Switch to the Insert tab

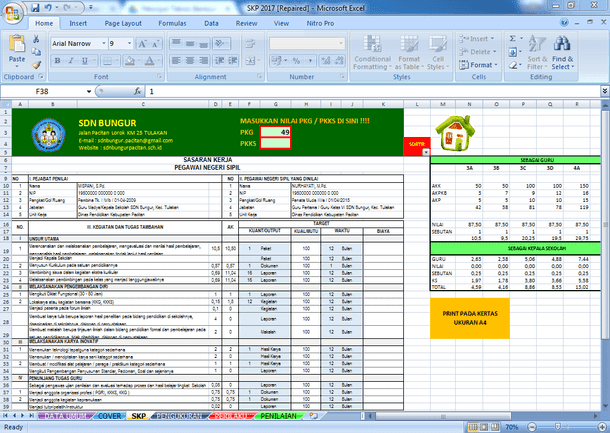(78, 23)
